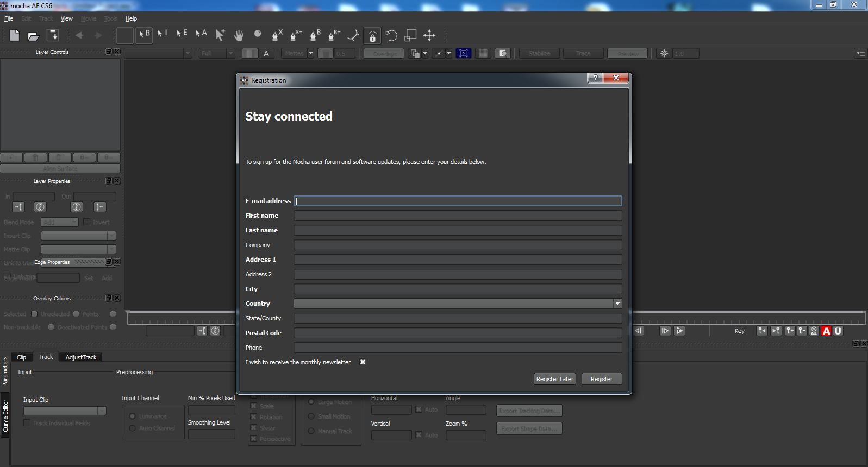Switch to the Clip tab
868x467 pixels.
coord(22,357)
